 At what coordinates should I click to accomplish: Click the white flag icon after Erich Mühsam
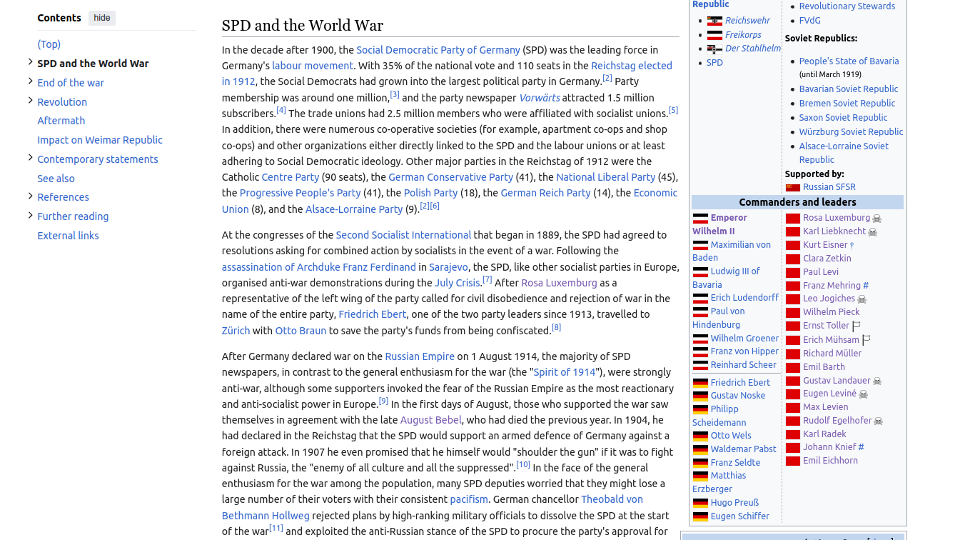866,341
